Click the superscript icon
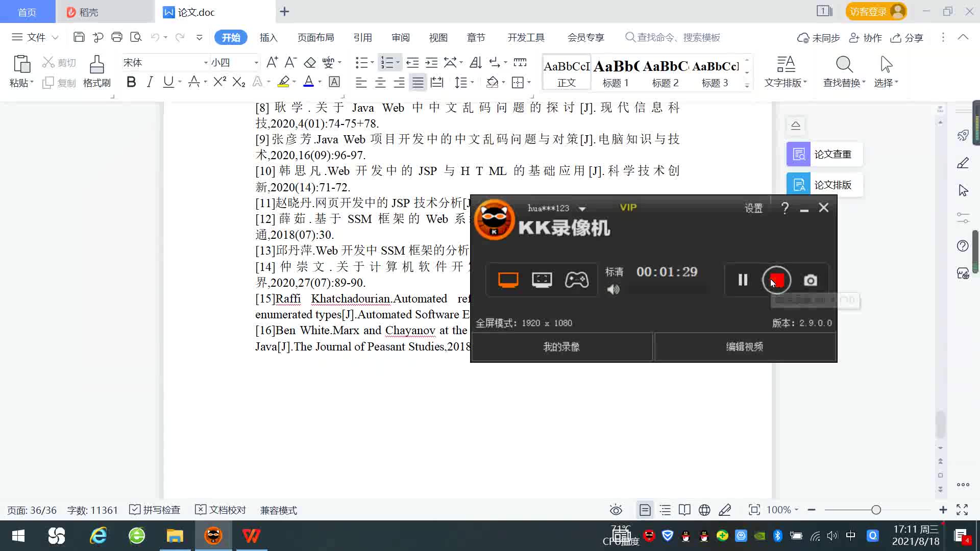980x551 pixels. coord(219,82)
